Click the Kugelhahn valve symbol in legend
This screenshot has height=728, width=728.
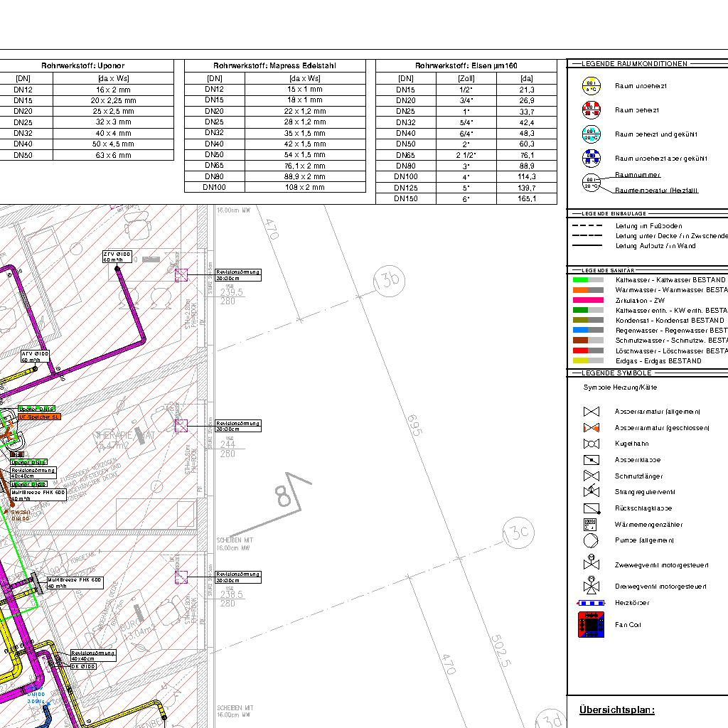(591, 444)
